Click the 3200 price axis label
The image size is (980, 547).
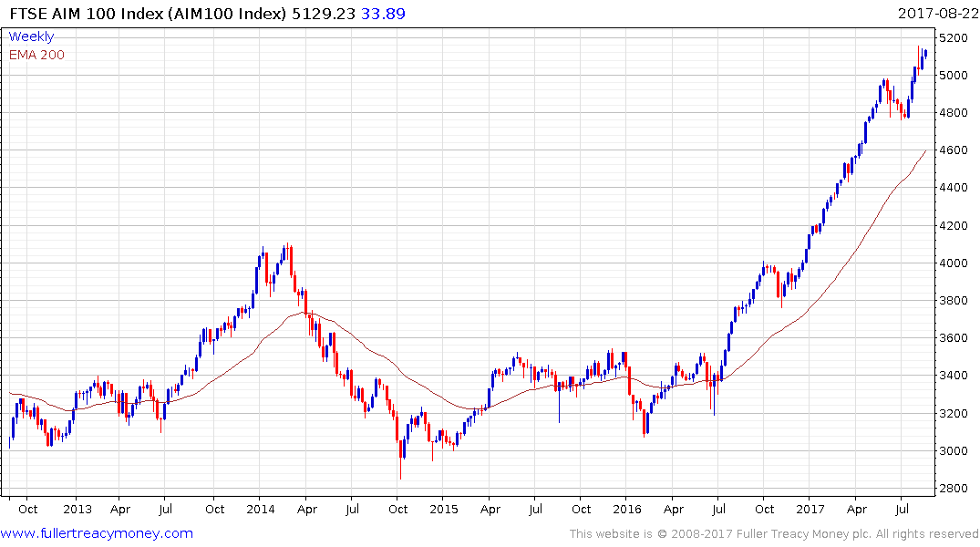[x=954, y=413]
